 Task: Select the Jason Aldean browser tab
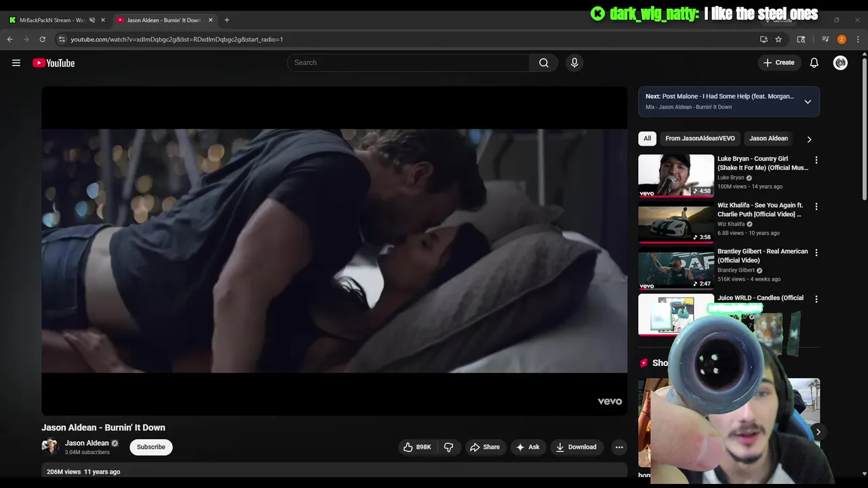tap(163, 20)
